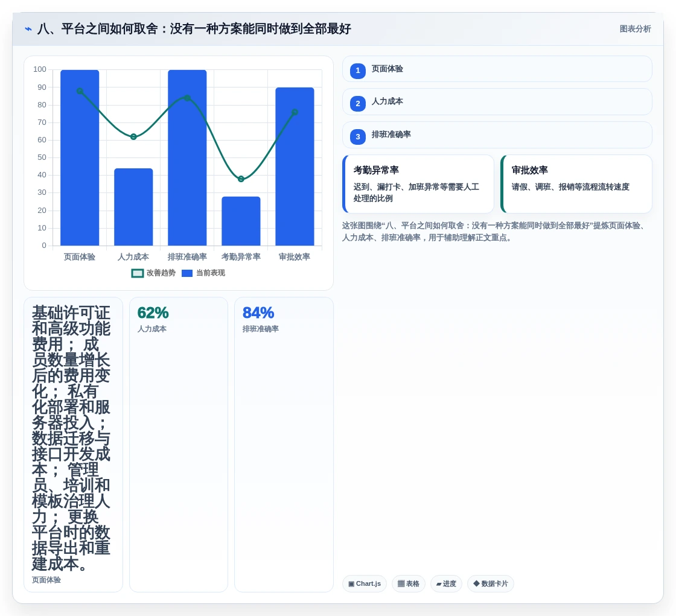Click the section title 八、平台之间如何取舍
Screen dimensions: 676x616
click(x=194, y=29)
